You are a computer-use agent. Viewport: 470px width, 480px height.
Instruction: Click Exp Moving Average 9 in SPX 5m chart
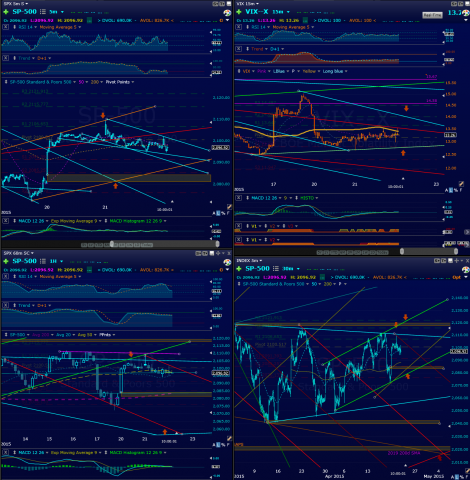pyautogui.click(x=74, y=221)
